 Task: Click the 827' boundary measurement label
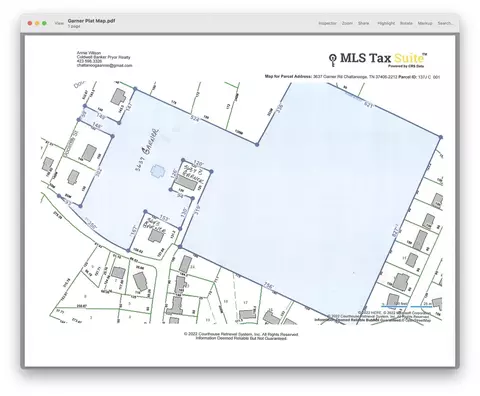[396, 231]
